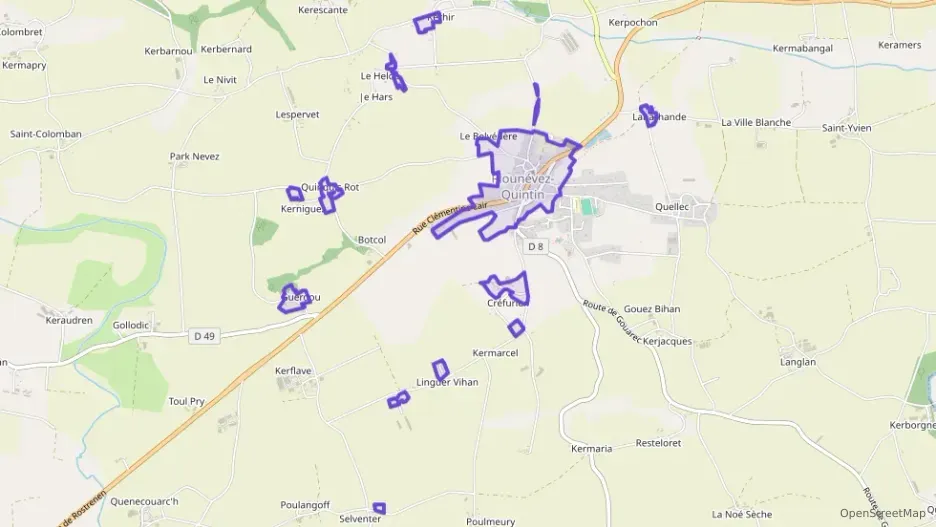Click the La Ville Blanche label
Viewport: 936px width, 527px height.
tap(756, 122)
